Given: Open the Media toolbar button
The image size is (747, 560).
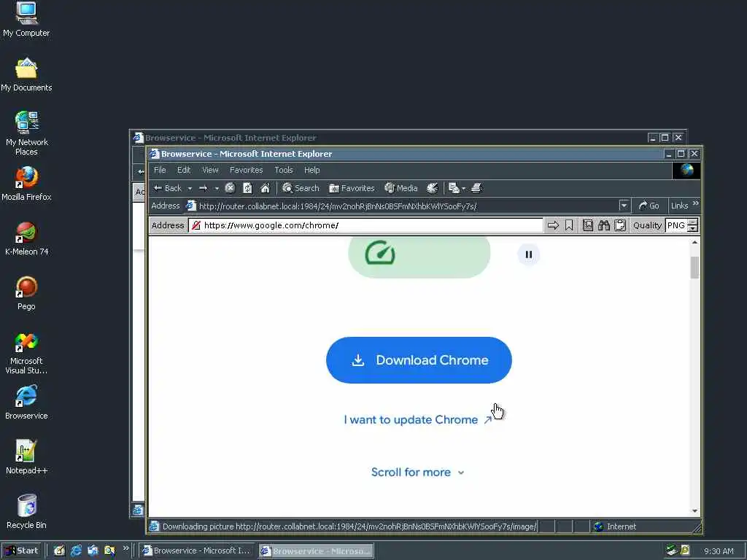Looking at the screenshot, I should pos(401,188).
